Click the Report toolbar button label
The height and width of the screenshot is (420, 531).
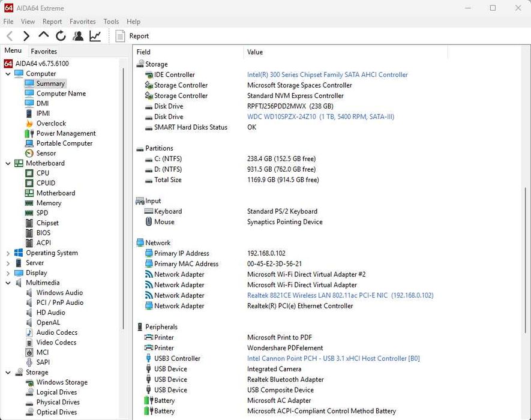click(139, 36)
